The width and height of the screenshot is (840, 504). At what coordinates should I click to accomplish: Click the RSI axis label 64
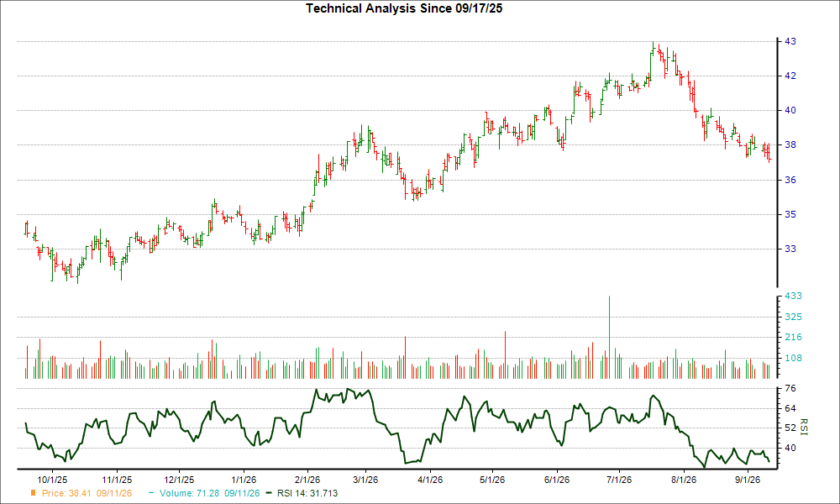[x=790, y=408]
